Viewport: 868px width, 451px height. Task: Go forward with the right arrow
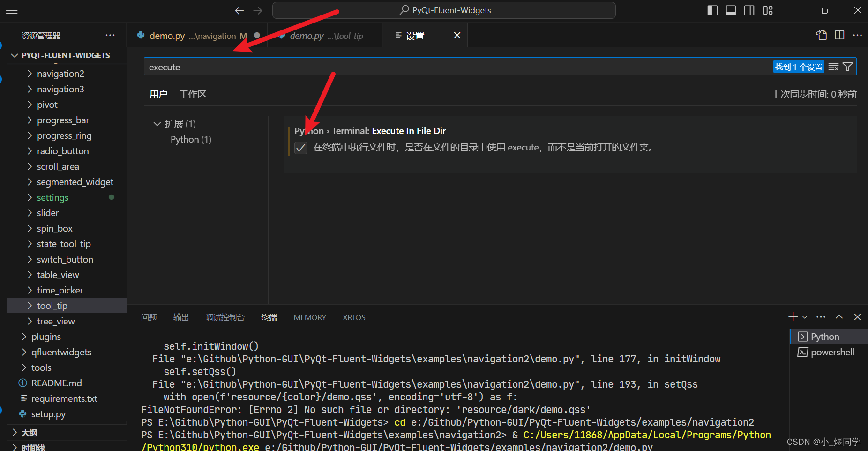[258, 10]
